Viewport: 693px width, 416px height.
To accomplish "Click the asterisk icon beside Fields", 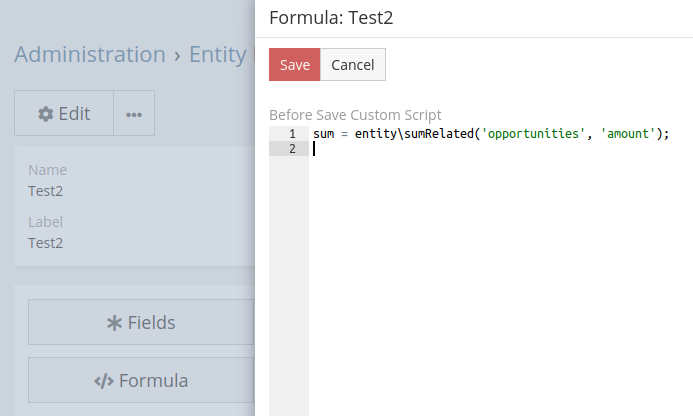I will click(114, 323).
